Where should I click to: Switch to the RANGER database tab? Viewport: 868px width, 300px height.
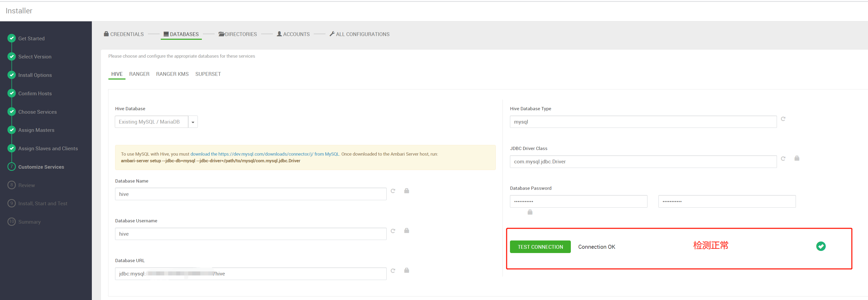click(139, 74)
